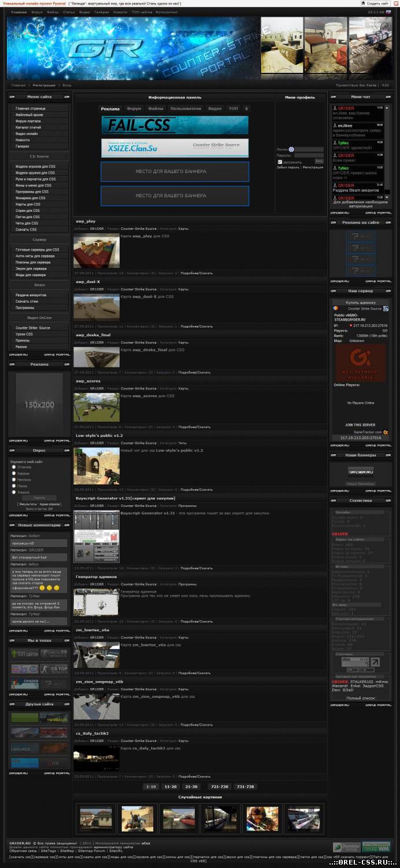Open «Карты для CSS» sidebar link
The width and height of the screenshot is (400, 868).
28,204
